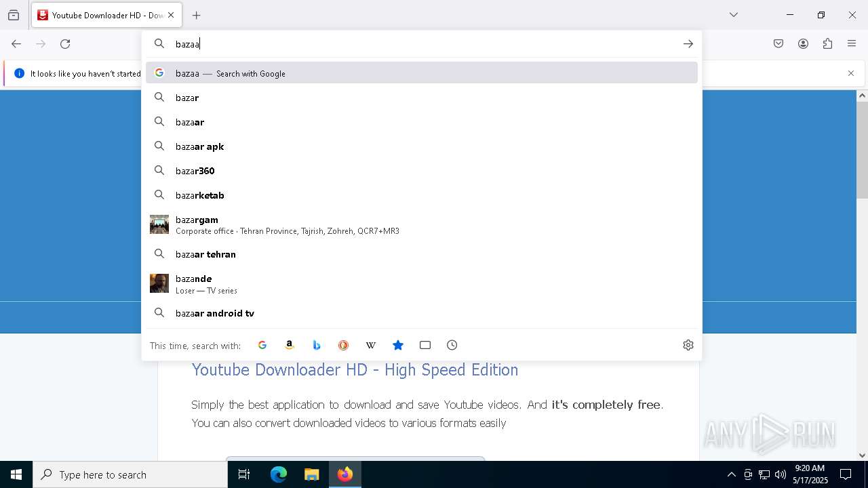The image size is (868, 488).
Task: Open search settings gear icon
Action: point(688,345)
